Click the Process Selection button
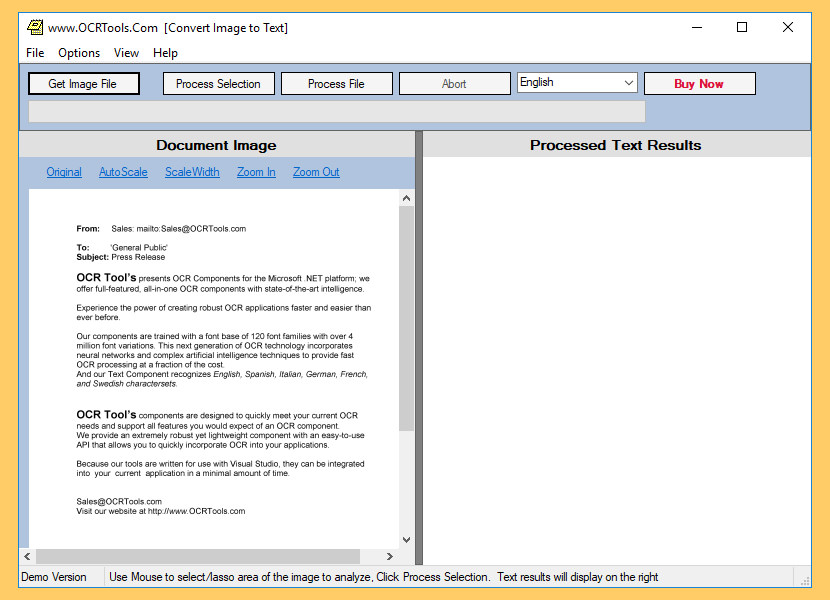 coord(219,84)
